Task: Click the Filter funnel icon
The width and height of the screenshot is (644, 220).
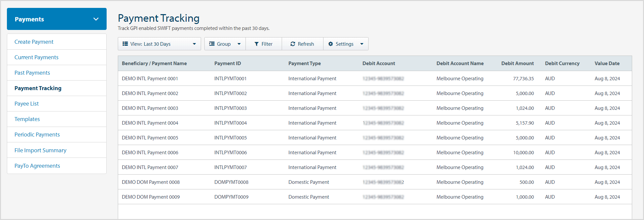Action: (x=257, y=44)
